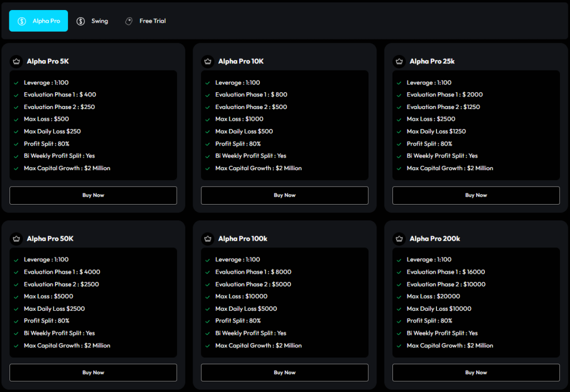570x392 pixels.
Task: Click 'Max Daily Loss $1250' text
Action: (436, 131)
